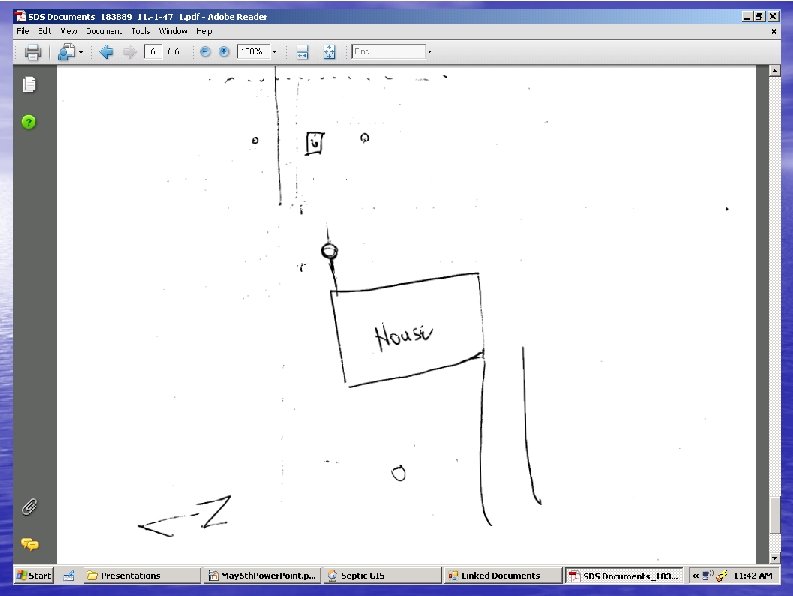Viewport: 793px width, 596px height.
Task: Go to the previous page with the blue arrow
Action: tap(106, 52)
